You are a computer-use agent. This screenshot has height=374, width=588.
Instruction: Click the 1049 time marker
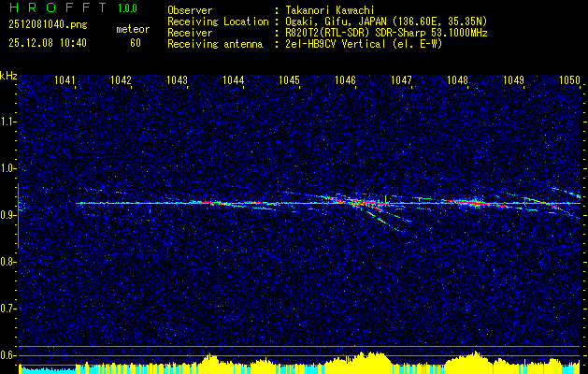point(513,79)
